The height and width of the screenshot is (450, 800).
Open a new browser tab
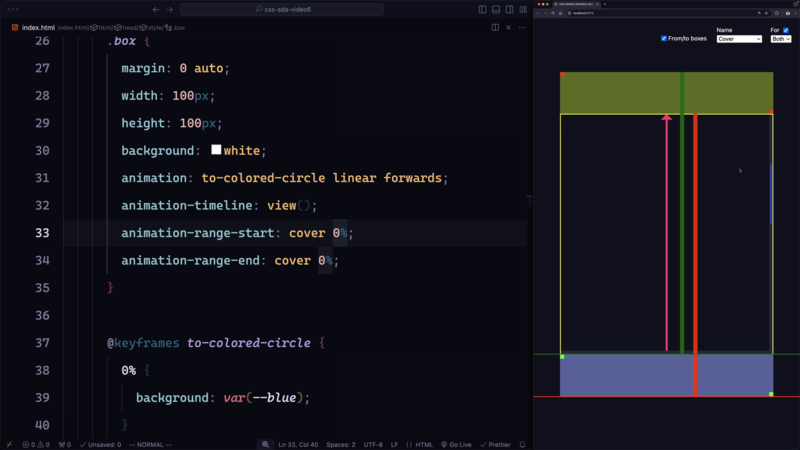[605, 4]
